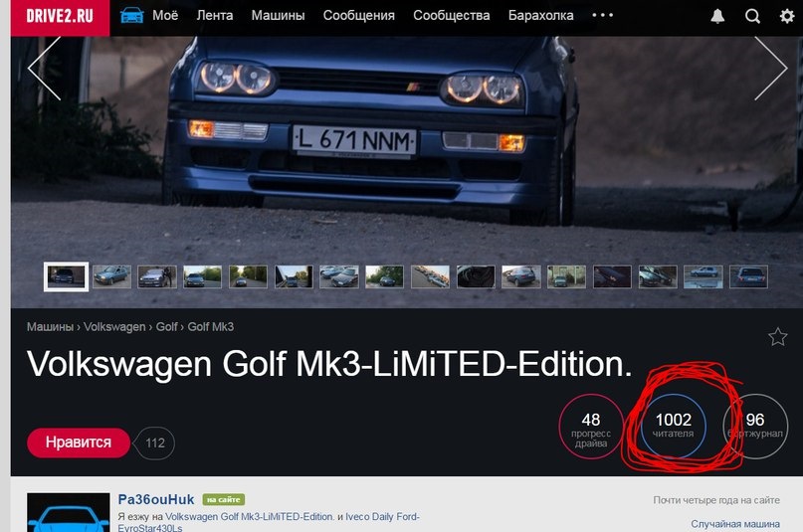Open the 96 бортжурнал circle
This screenshot has width=803, height=532.
tap(755, 427)
